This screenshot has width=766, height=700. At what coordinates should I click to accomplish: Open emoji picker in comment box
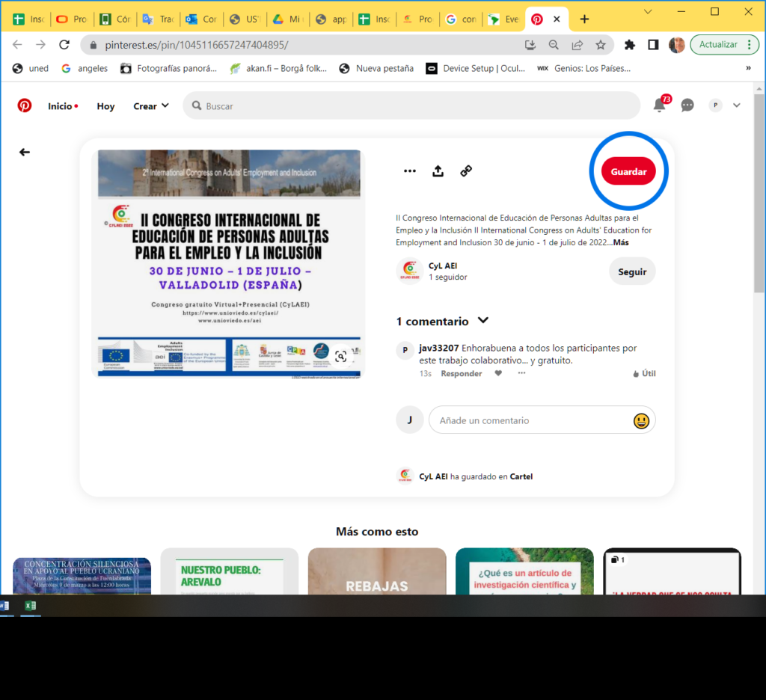pyautogui.click(x=641, y=420)
